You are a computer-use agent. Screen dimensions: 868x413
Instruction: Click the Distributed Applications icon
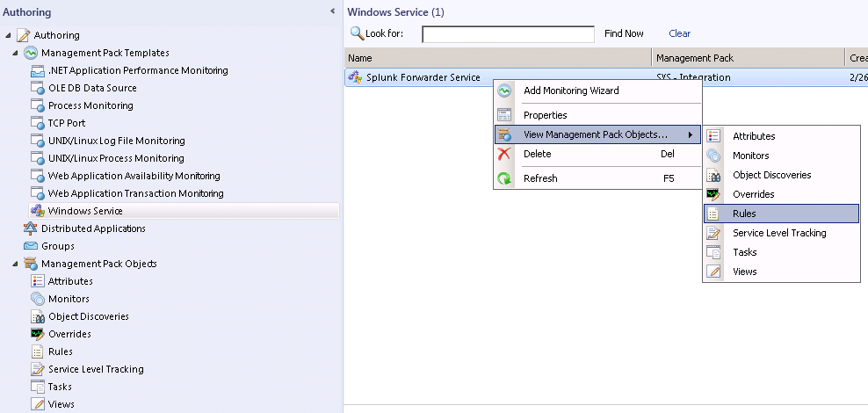[x=31, y=228]
